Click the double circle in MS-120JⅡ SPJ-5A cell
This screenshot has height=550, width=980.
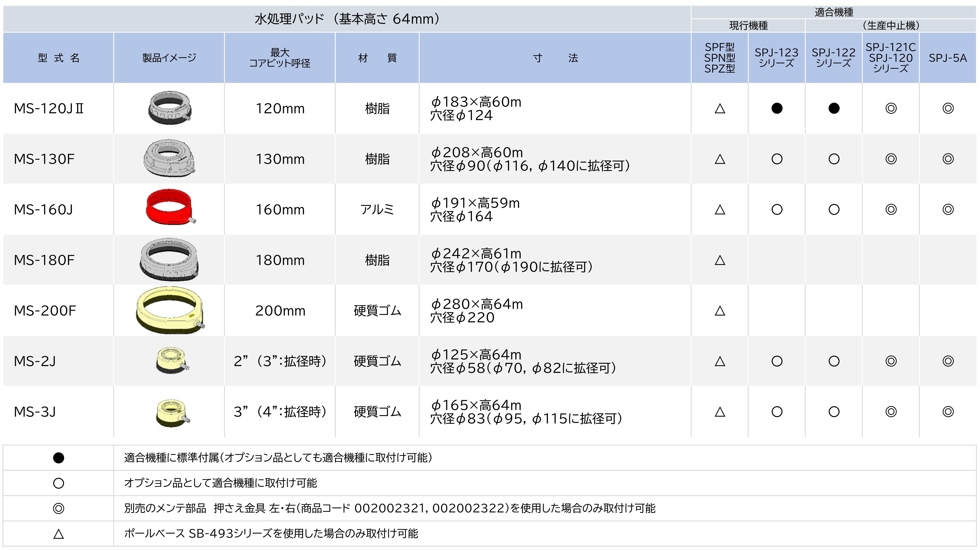tap(948, 108)
